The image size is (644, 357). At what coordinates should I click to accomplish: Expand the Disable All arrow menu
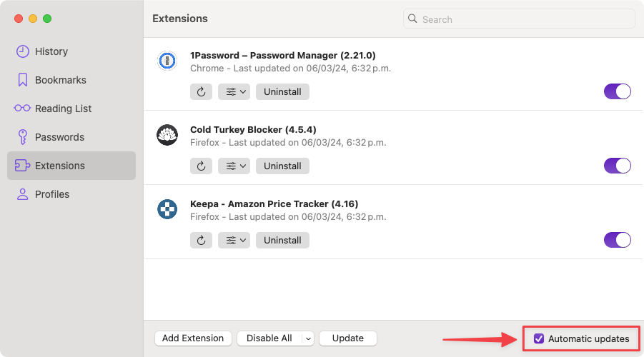(308, 338)
